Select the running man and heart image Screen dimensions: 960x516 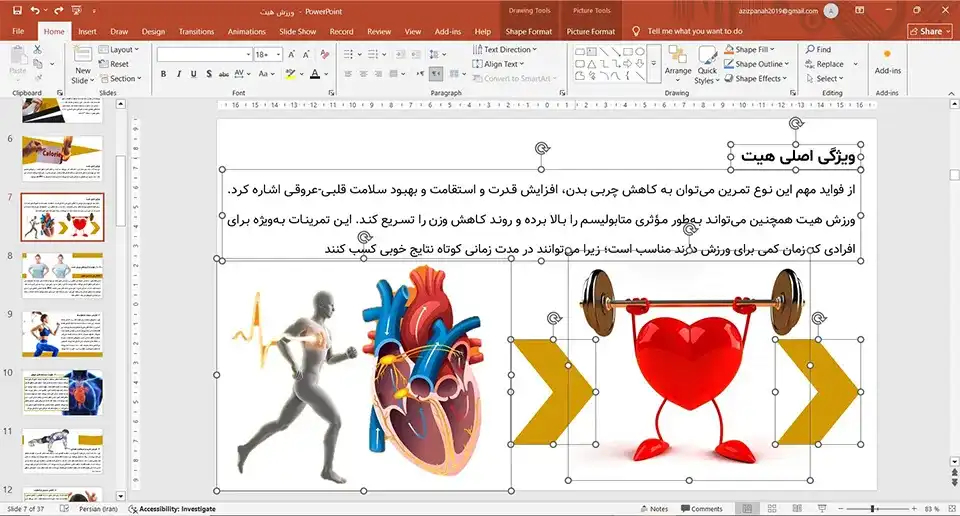point(364,375)
